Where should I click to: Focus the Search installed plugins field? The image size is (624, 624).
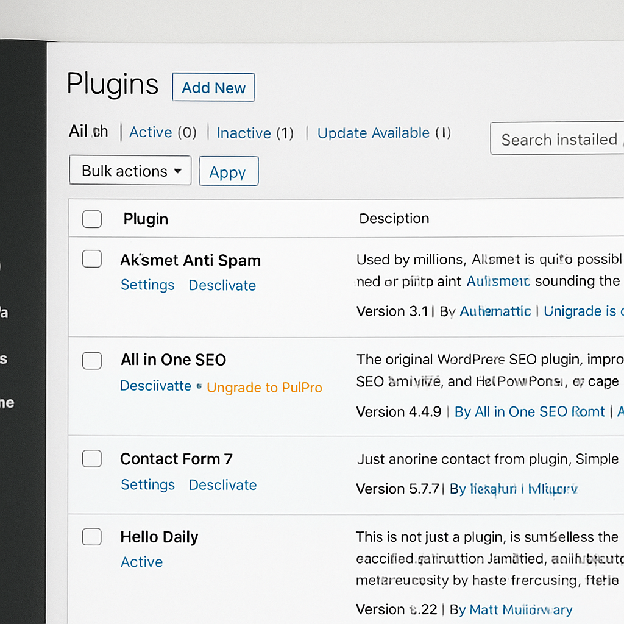click(x=557, y=139)
